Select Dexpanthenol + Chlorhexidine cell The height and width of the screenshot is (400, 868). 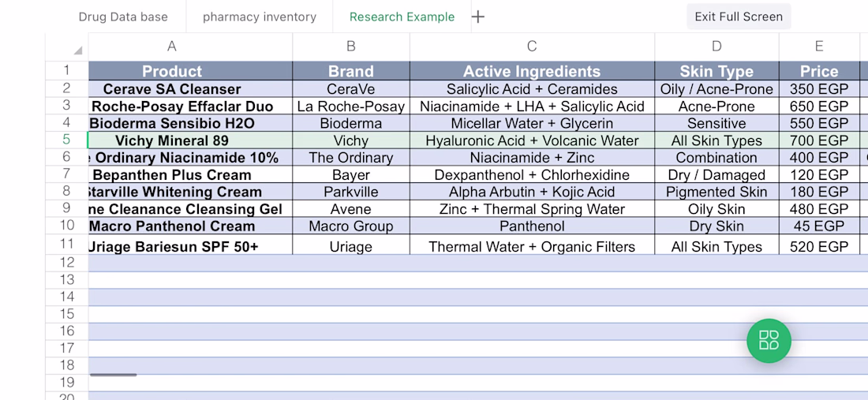532,175
